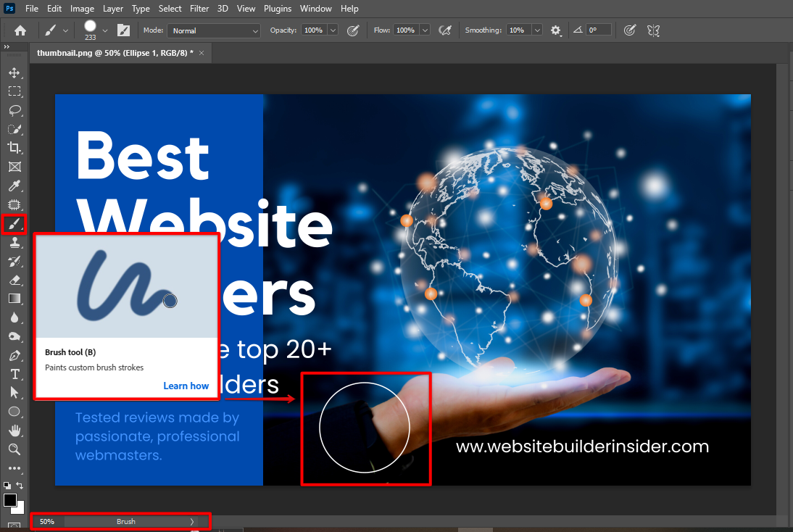Open the brush preset picker arrow

pyautogui.click(x=105, y=30)
